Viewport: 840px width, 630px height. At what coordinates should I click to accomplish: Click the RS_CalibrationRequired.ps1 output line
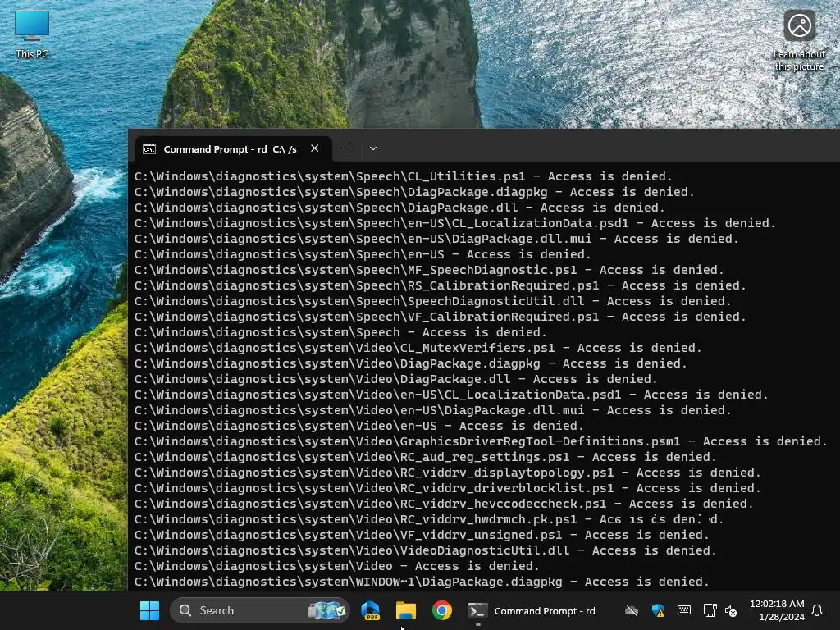440,285
